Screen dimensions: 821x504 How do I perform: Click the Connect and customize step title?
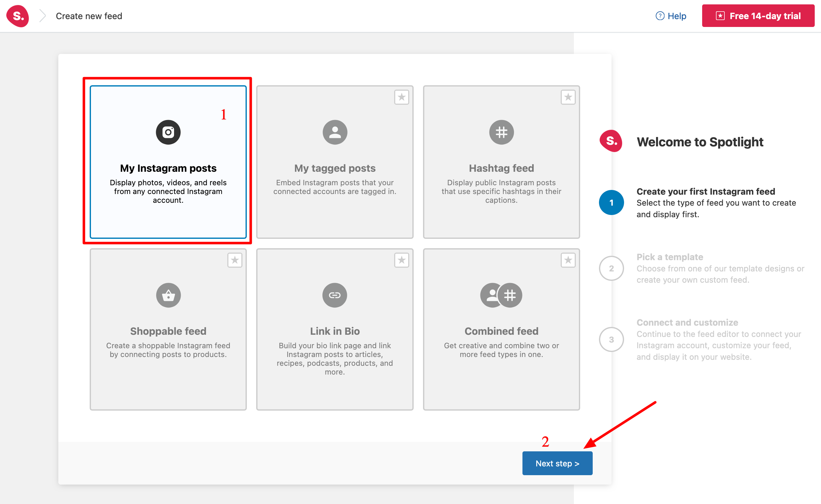(x=687, y=323)
